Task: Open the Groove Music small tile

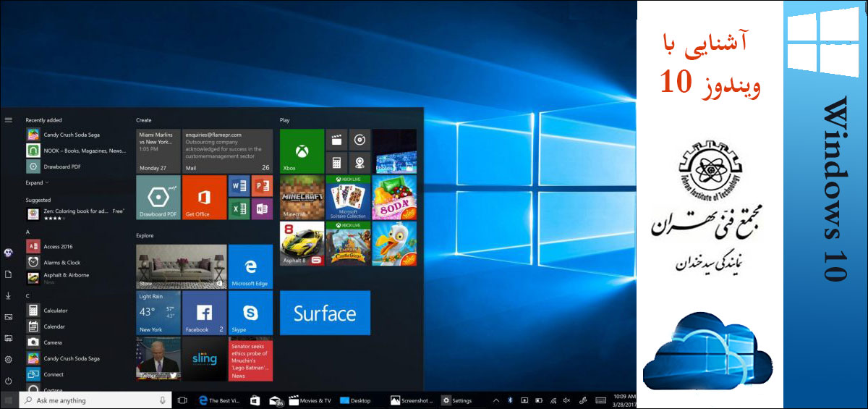Action: click(359, 140)
